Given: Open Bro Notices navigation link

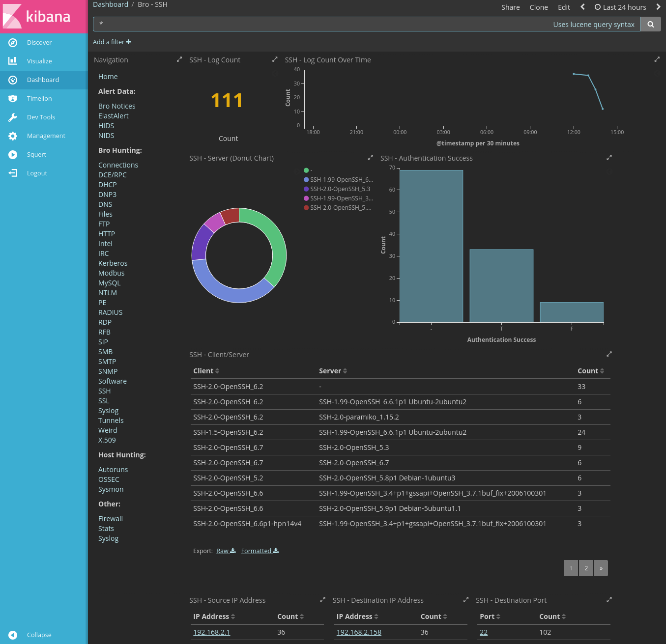Looking at the screenshot, I should click(x=116, y=106).
